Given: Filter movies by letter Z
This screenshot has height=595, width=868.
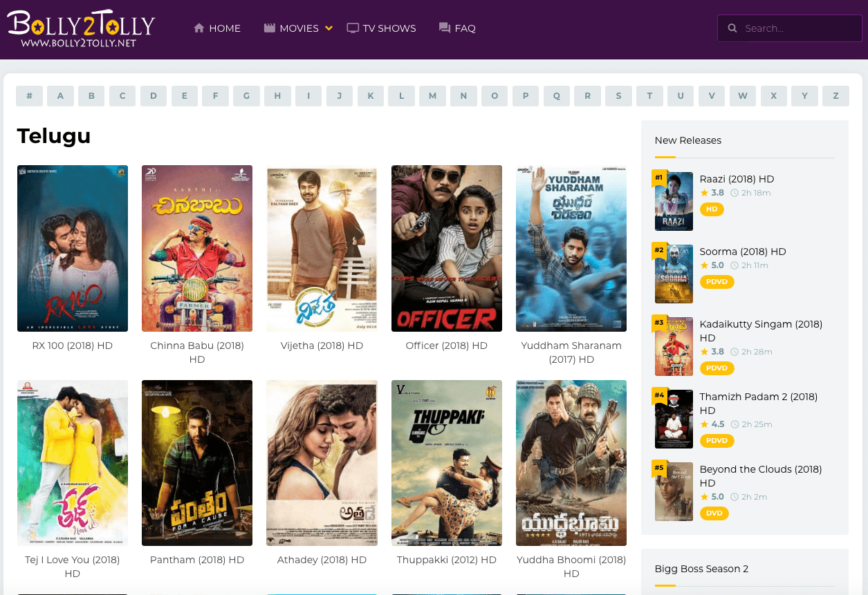Looking at the screenshot, I should point(835,96).
